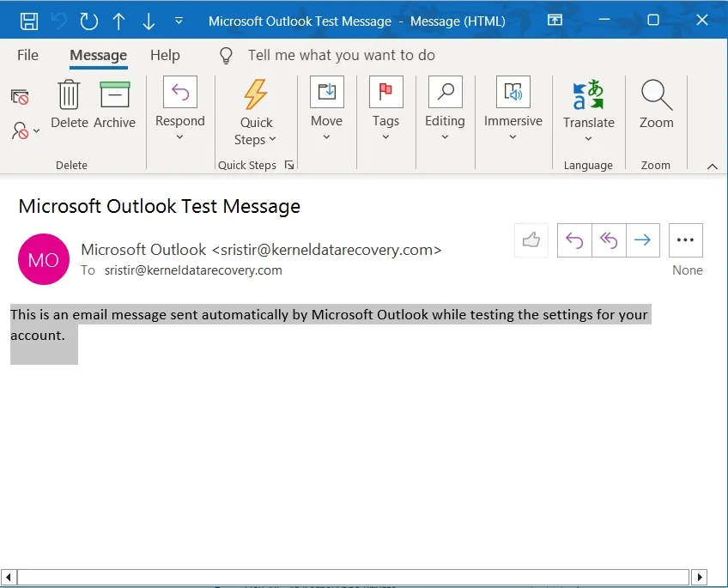Click the MO sender avatar
Image resolution: width=728 pixels, height=588 pixels.
(x=44, y=259)
